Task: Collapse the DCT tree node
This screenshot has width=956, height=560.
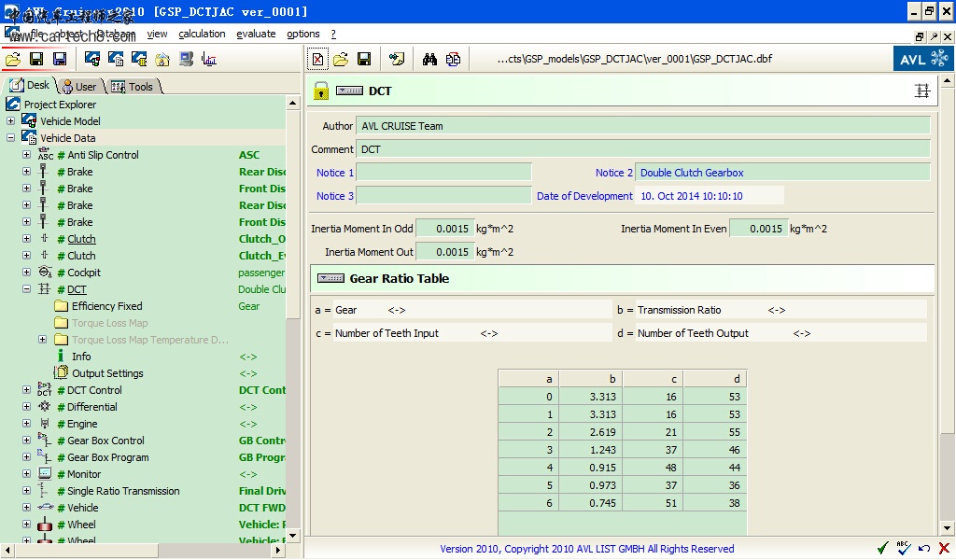Action: click(26, 288)
